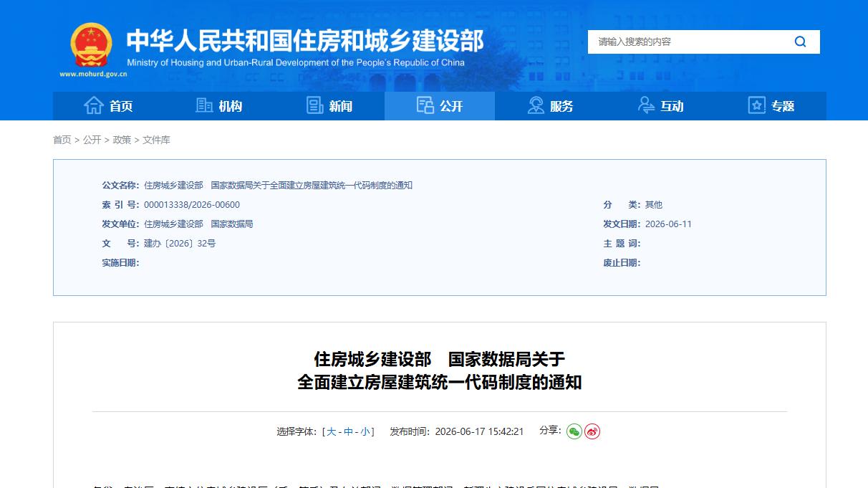Click the 发文单位 value 住房城乡建设部 国家数据局
This screenshot has width=868, height=488.
point(198,224)
